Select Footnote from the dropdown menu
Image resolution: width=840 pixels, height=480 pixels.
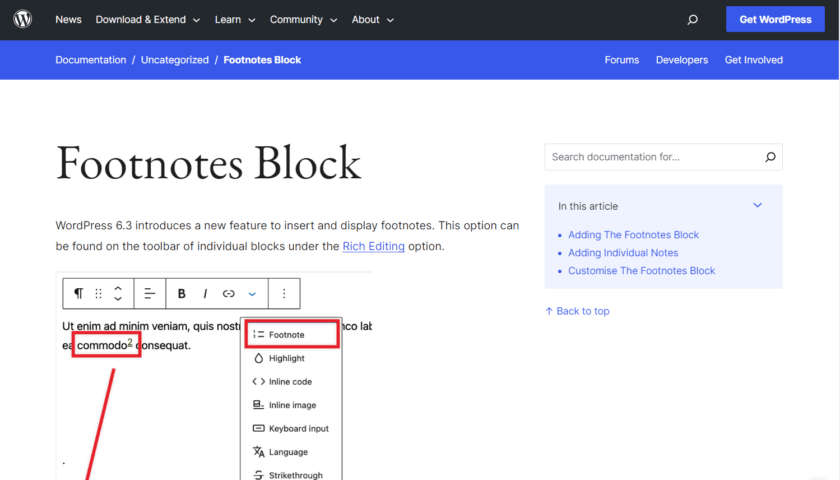click(x=292, y=334)
